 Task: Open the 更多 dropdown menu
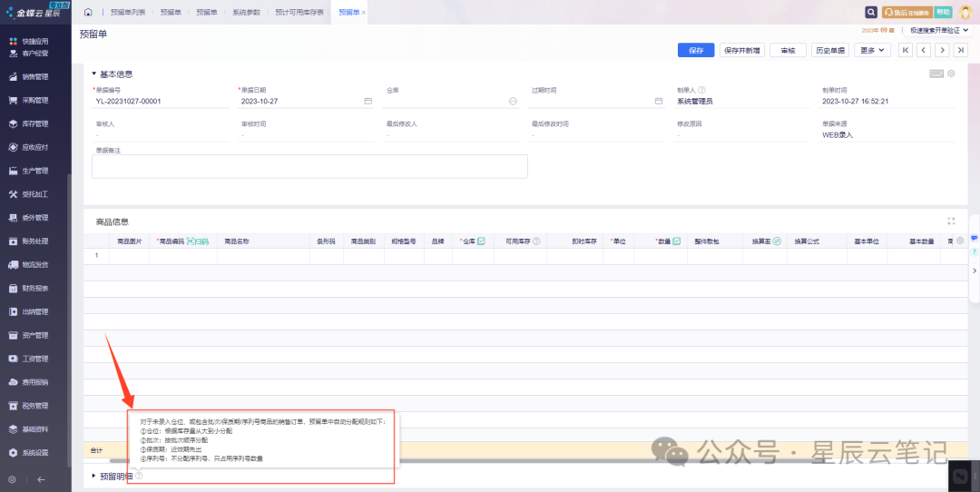pyautogui.click(x=874, y=50)
